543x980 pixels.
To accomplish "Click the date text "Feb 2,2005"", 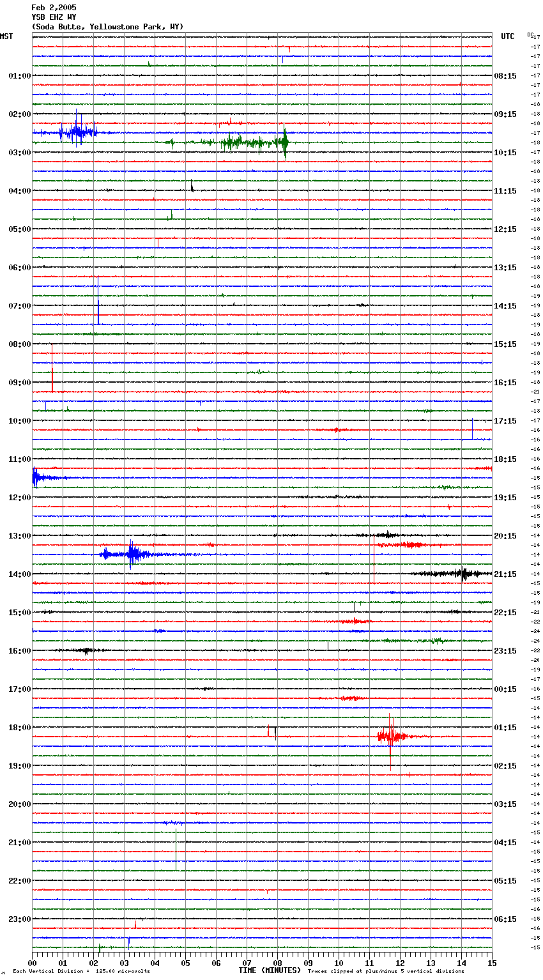I will pos(54,8).
